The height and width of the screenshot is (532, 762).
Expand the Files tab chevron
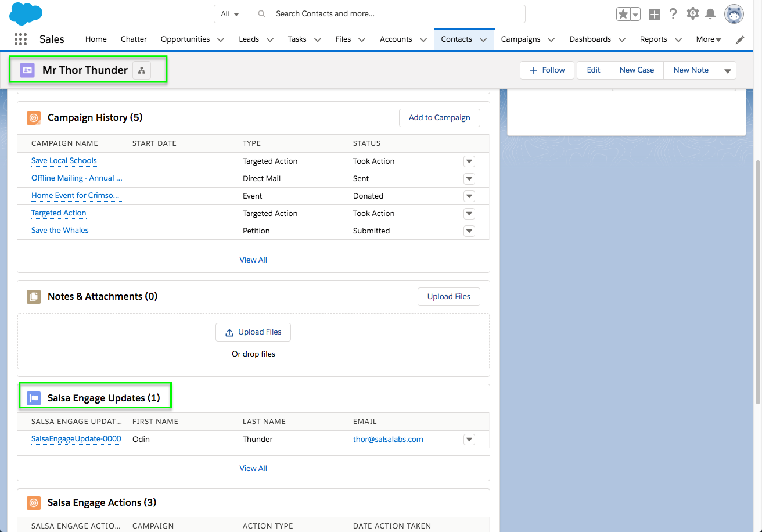coord(362,39)
